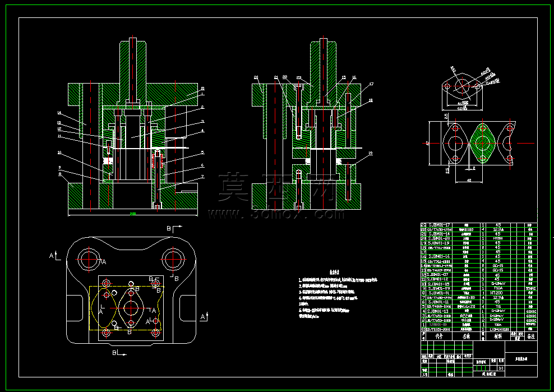Click the 3dmox.com watermark text
This screenshot has height=392, width=554.
point(276,214)
